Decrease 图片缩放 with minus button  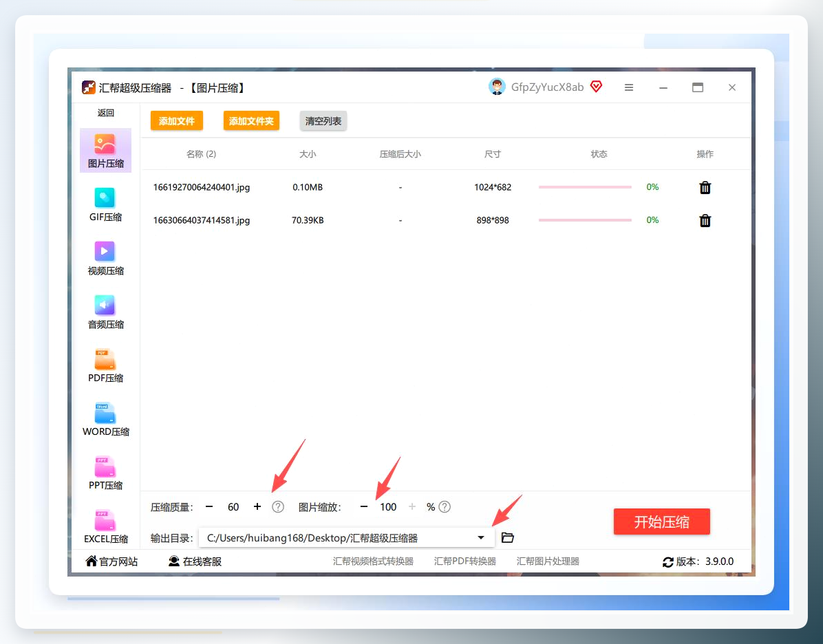[364, 507]
